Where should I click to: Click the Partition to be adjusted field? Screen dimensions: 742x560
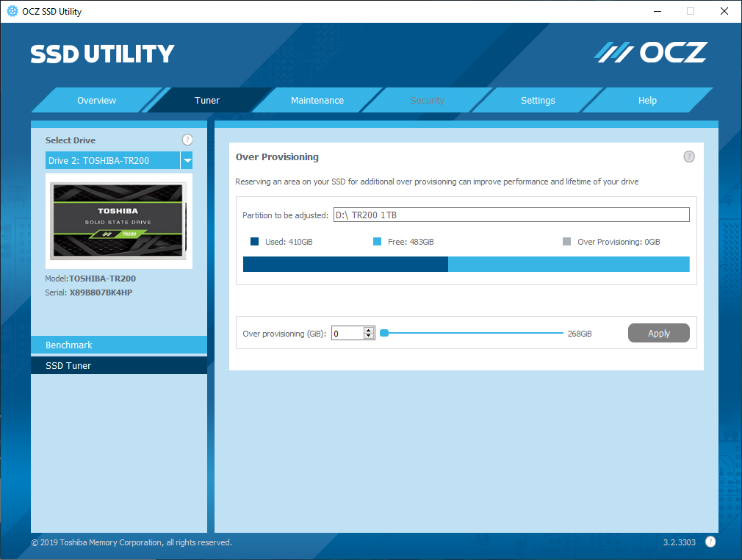(511, 215)
